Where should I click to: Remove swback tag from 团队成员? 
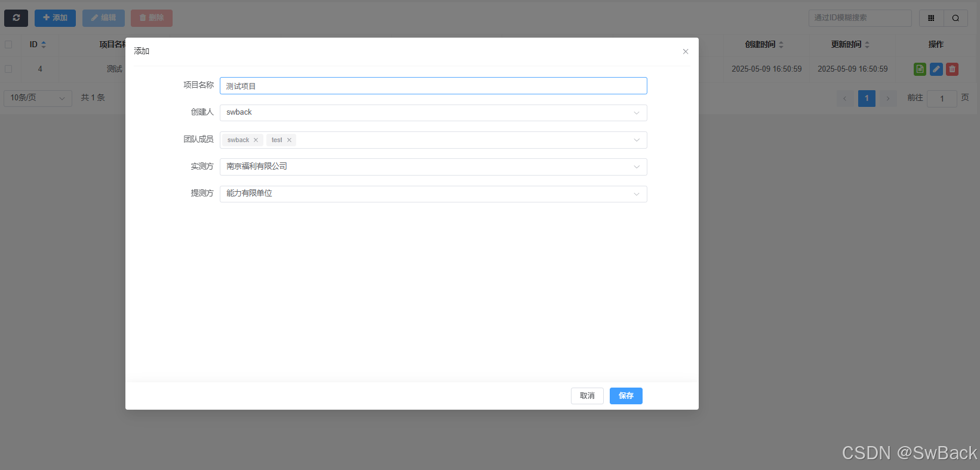[256, 140]
